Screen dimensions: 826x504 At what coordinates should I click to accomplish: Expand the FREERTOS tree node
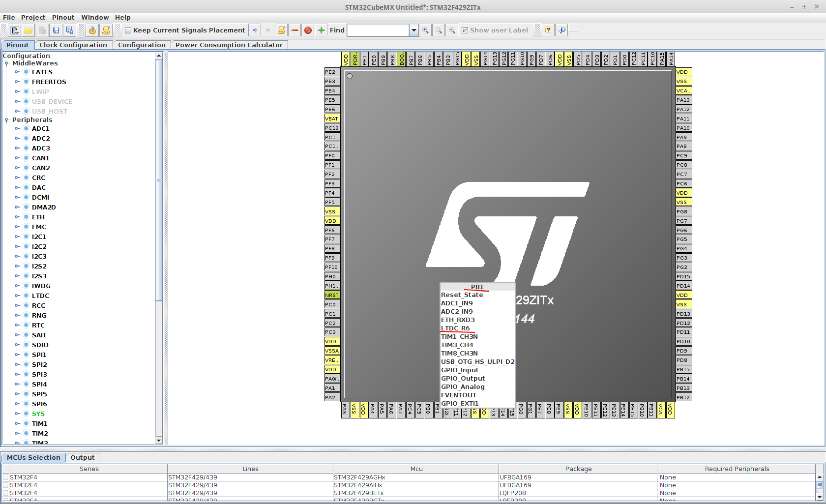(x=17, y=82)
